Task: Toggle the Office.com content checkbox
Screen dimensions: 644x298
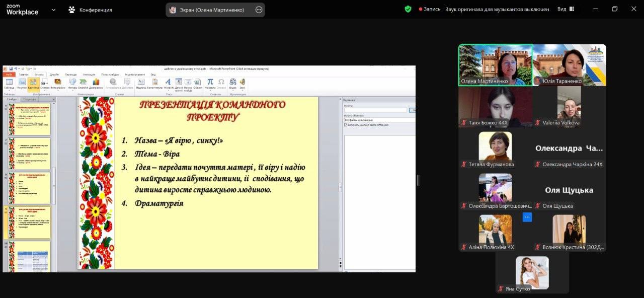Action: click(346, 125)
